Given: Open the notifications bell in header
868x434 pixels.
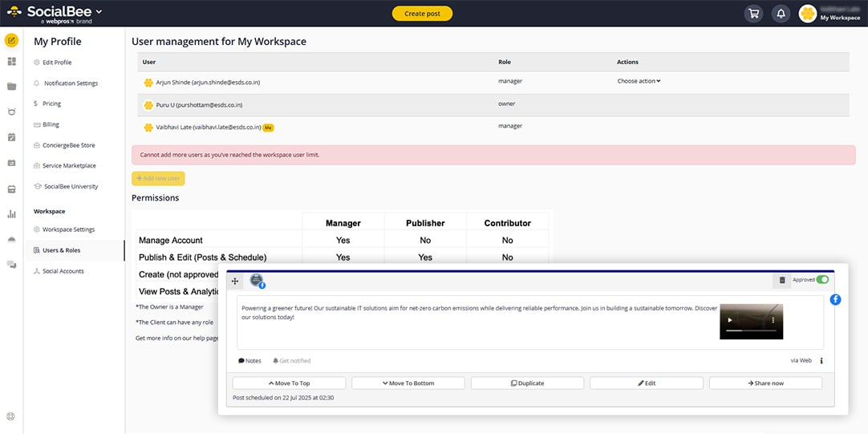Looking at the screenshot, I should (x=781, y=14).
